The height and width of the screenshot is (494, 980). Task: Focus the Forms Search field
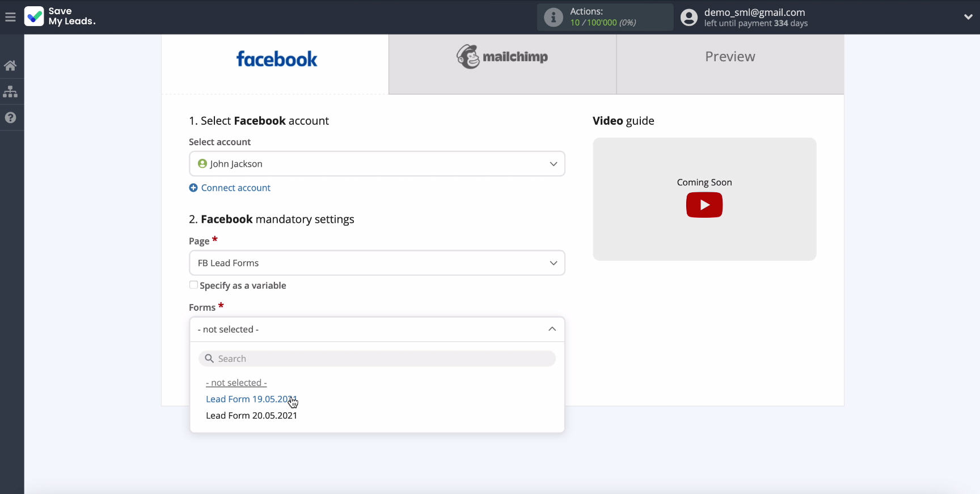[x=377, y=358]
